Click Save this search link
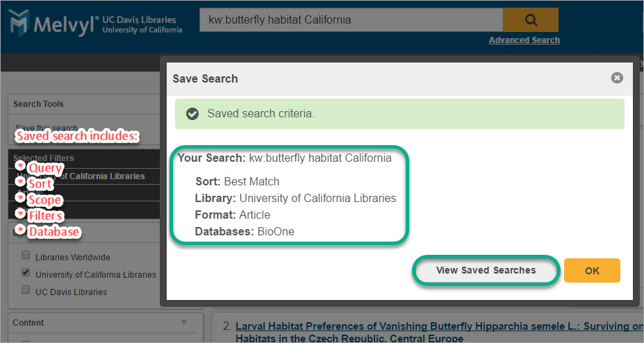 (x=47, y=128)
